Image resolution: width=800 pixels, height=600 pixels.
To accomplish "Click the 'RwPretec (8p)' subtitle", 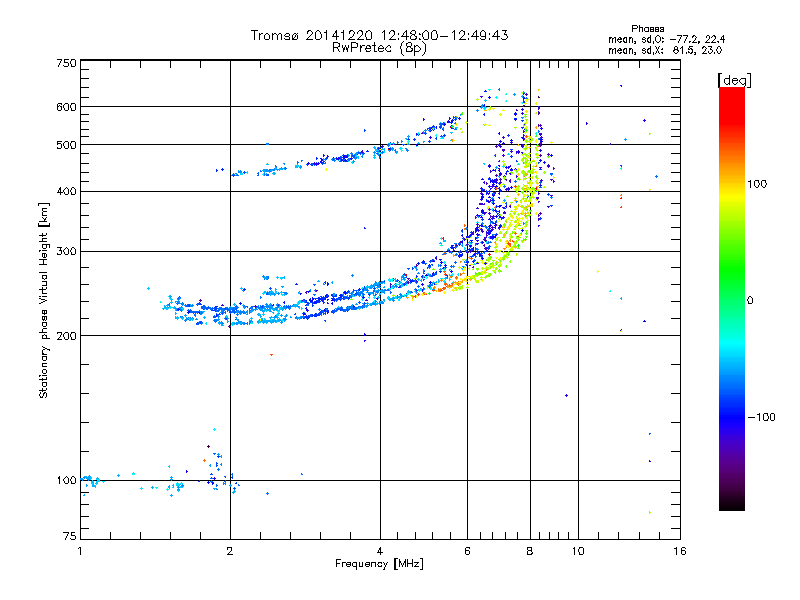I will pyautogui.click(x=379, y=48).
